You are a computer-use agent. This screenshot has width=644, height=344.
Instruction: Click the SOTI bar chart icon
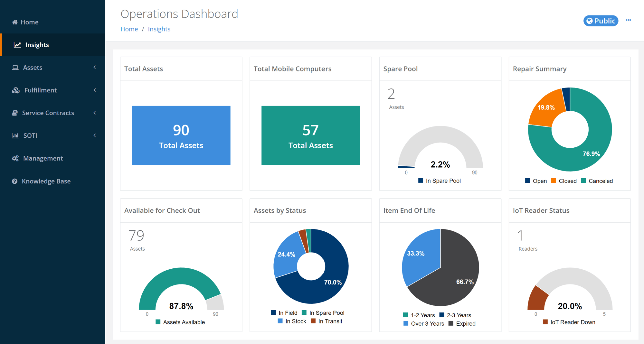click(x=15, y=135)
